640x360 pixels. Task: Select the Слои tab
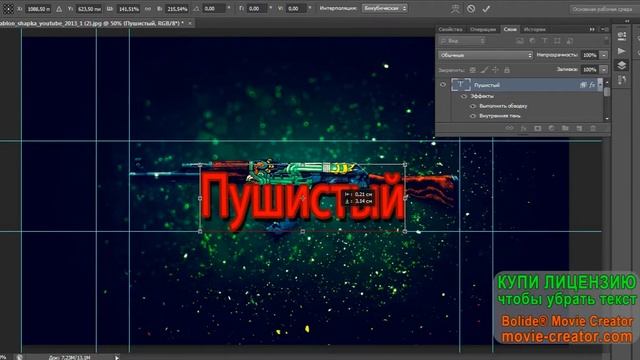[510, 29]
